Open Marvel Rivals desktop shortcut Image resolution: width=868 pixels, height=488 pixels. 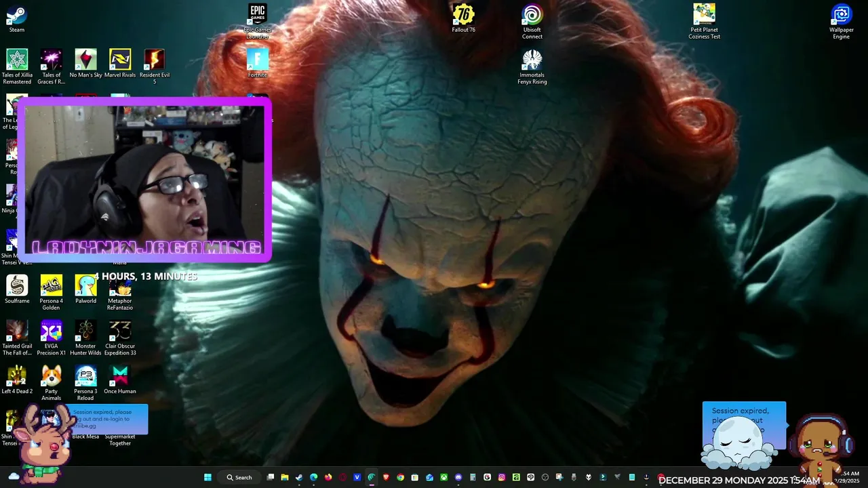point(120,63)
